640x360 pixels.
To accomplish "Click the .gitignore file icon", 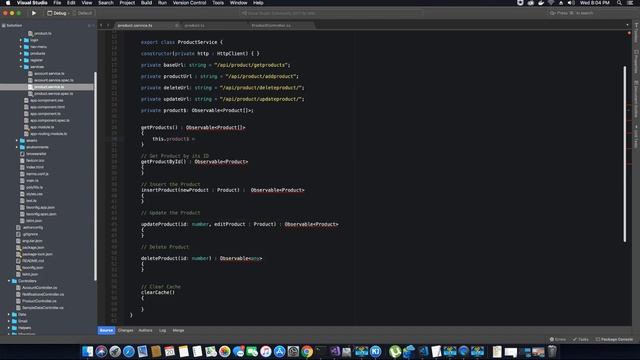I will pos(18,234).
